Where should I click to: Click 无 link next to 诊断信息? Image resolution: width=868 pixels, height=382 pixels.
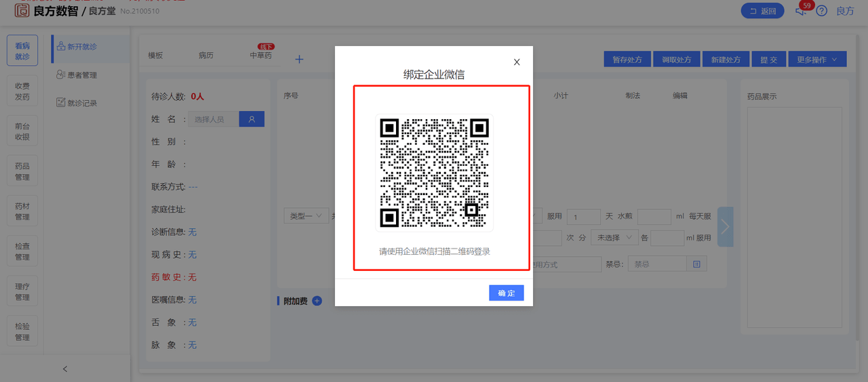coord(192,232)
